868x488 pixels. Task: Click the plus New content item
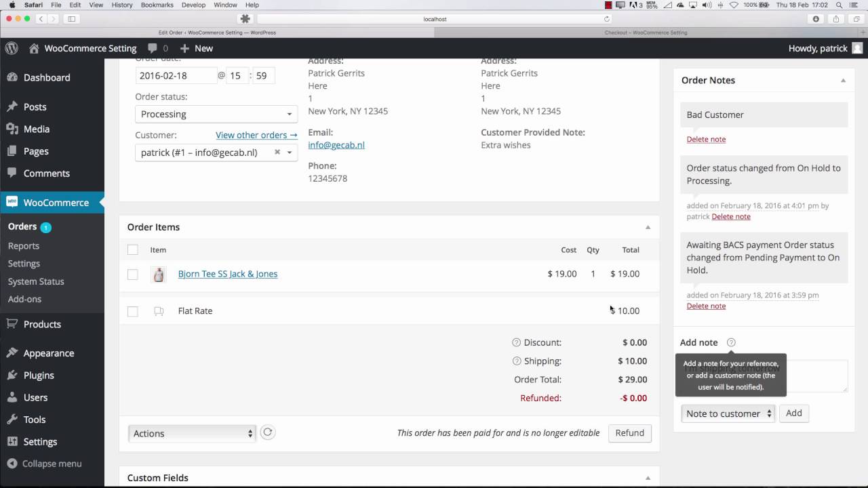click(197, 48)
